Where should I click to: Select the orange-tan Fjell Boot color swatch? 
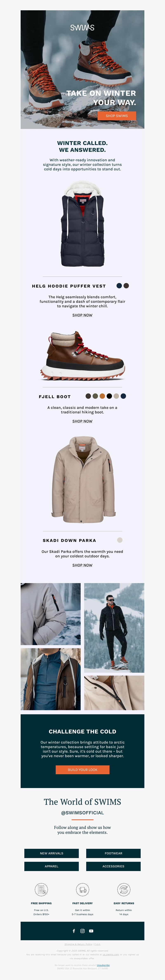(102, 396)
